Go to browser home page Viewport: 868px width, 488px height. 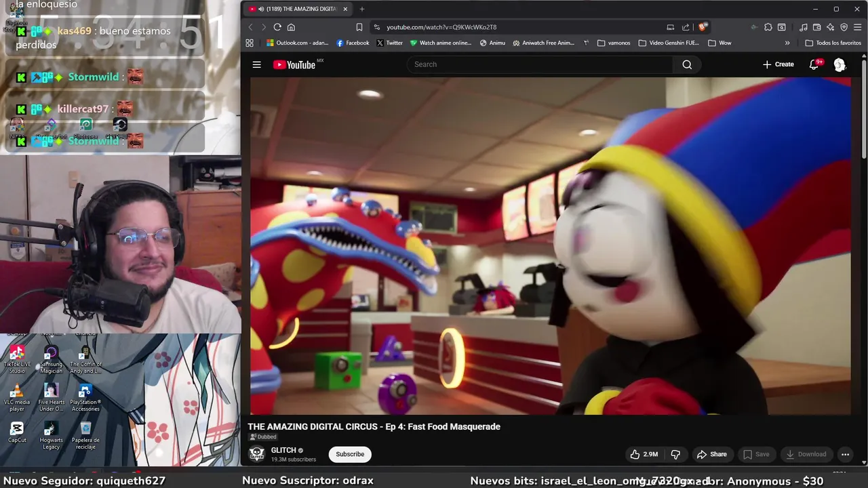pyautogui.click(x=291, y=27)
